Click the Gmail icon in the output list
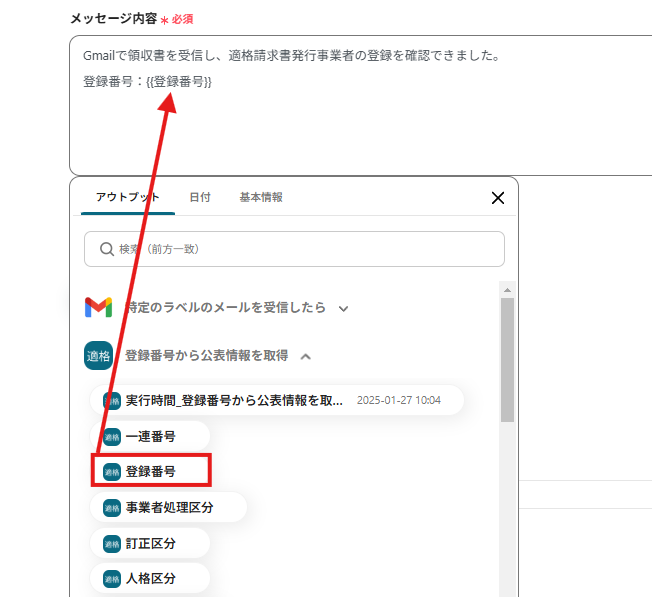 (98, 307)
